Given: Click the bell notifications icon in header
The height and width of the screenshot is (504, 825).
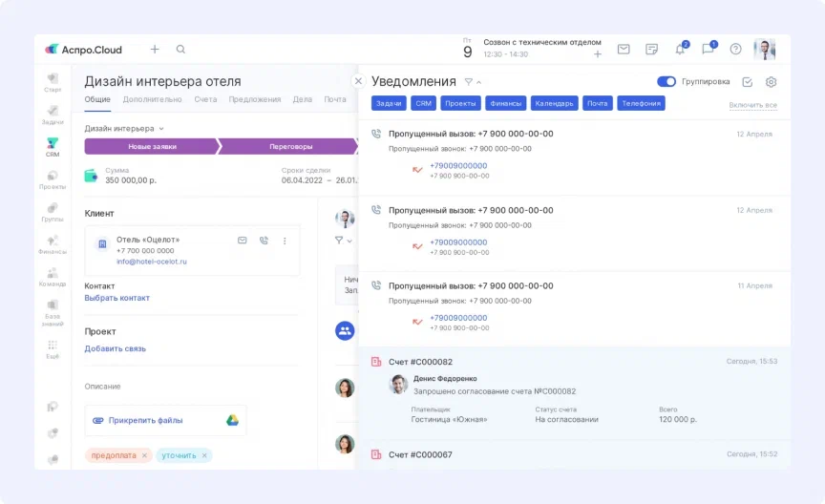Looking at the screenshot, I should tap(680, 50).
